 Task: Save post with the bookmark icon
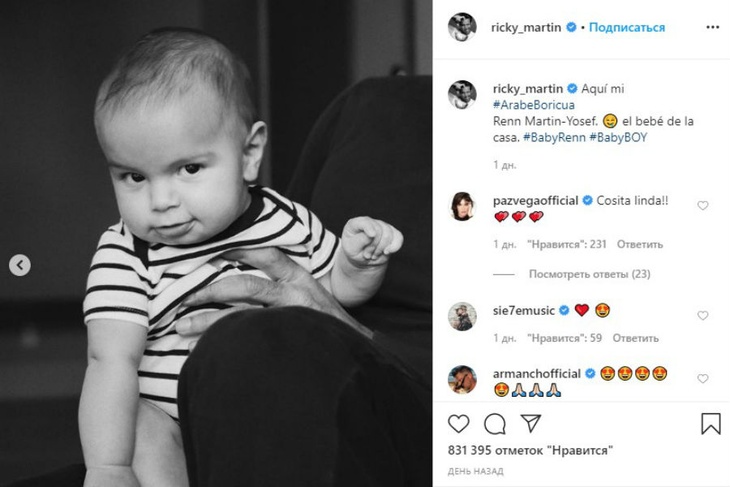[x=710, y=424]
